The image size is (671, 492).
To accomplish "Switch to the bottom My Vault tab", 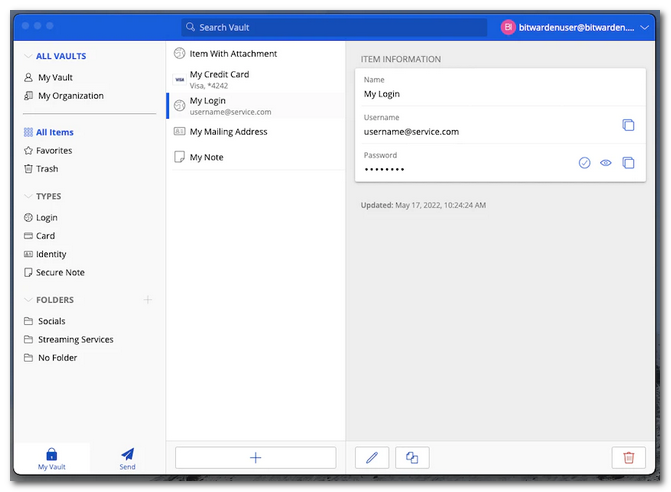I will [51, 459].
